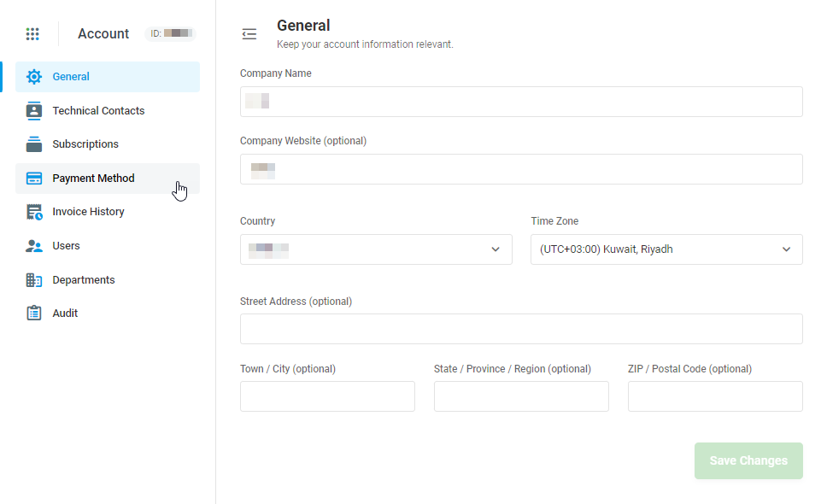Click the Invoice History icon

pyautogui.click(x=34, y=212)
